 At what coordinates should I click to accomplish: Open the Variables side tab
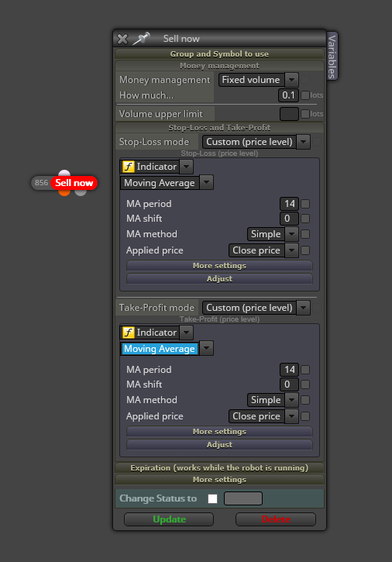pyautogui.click(x=332, y=57)
